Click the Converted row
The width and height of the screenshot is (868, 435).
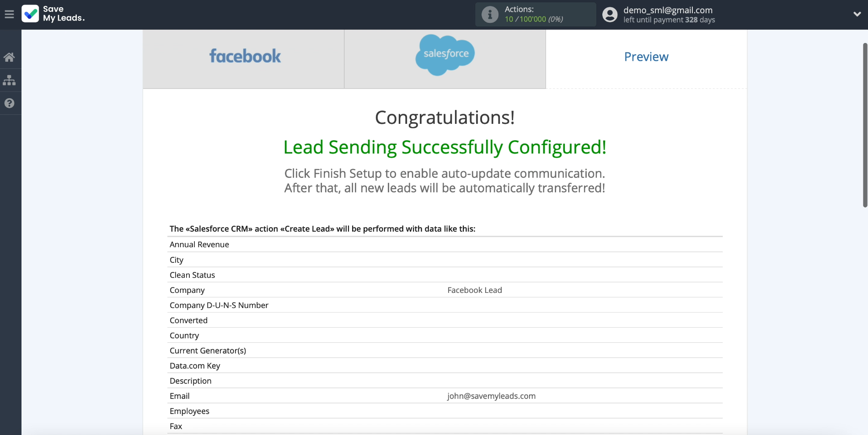(x=445, y=320)
